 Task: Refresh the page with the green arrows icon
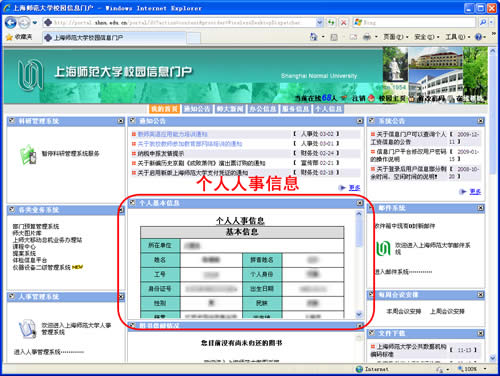pos(331,23)
